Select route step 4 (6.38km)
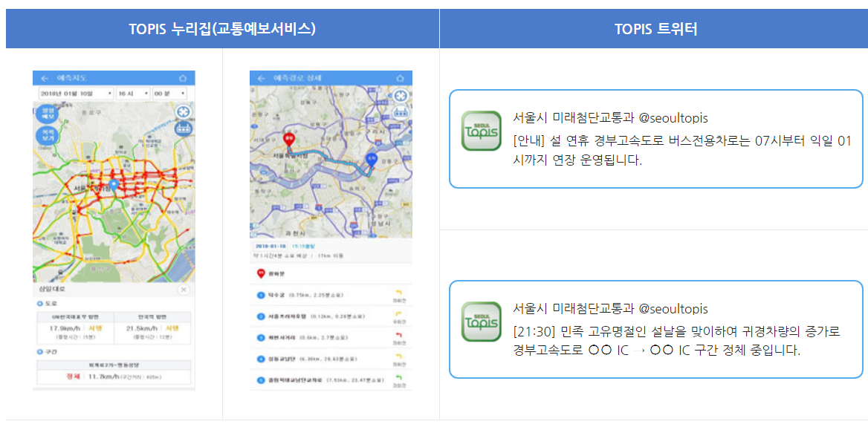The height and width of the screenshot is (430, 868). [x=331, y=359]
